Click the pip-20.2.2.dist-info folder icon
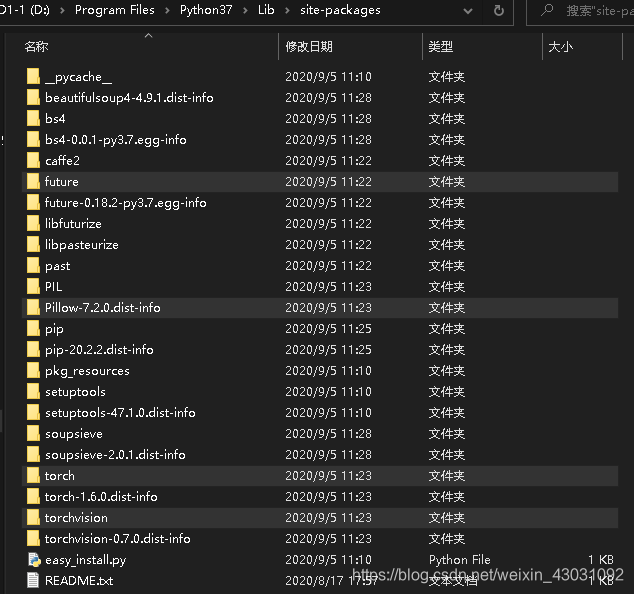 coord(33,350)
